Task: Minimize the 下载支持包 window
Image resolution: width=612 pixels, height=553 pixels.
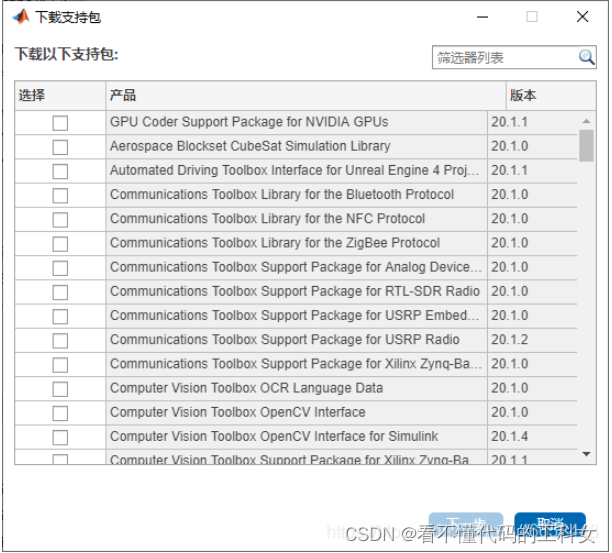Action: [x=482, y=17]
